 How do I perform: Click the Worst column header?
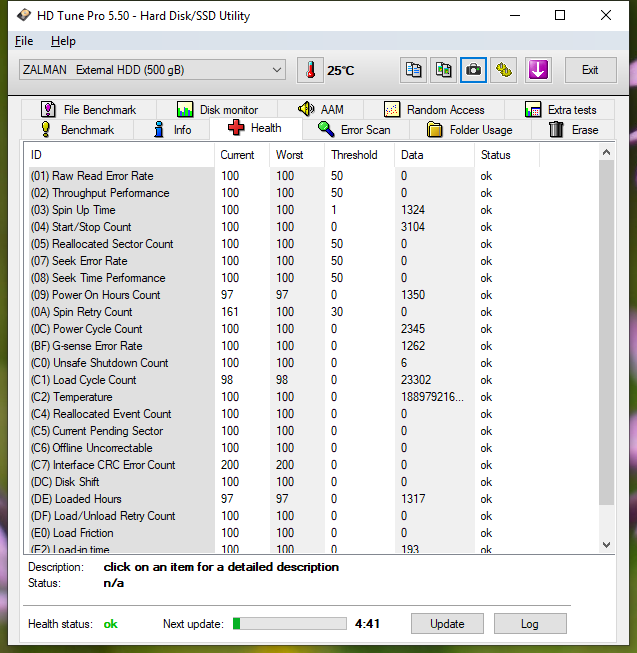click(x=297, y=155)
